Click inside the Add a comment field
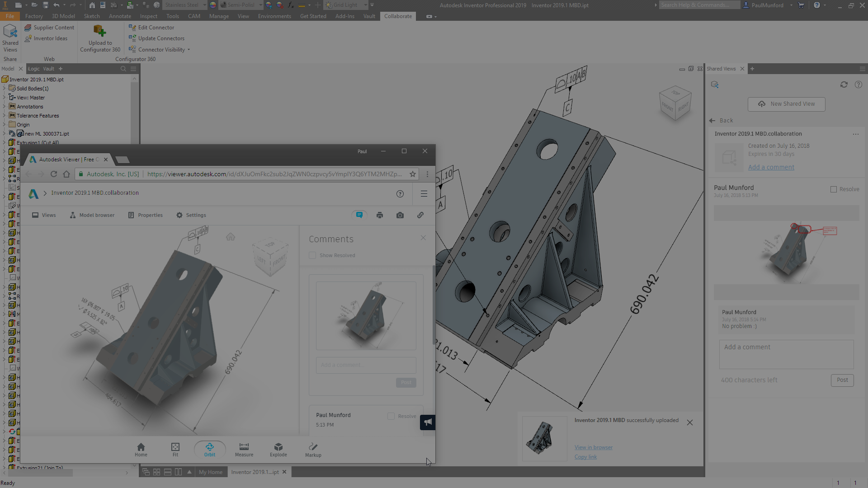 (366, 365)
